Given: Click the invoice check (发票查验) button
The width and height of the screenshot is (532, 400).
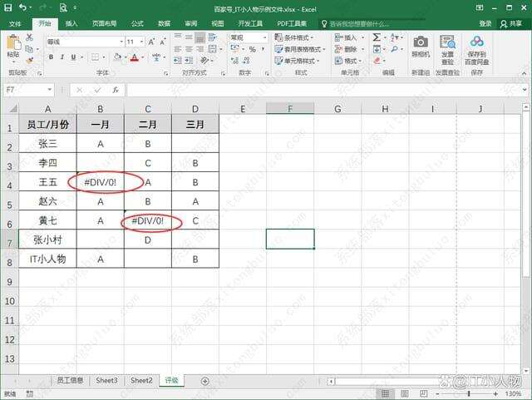Looking at the screenshot, I should (x=447, y=50).
